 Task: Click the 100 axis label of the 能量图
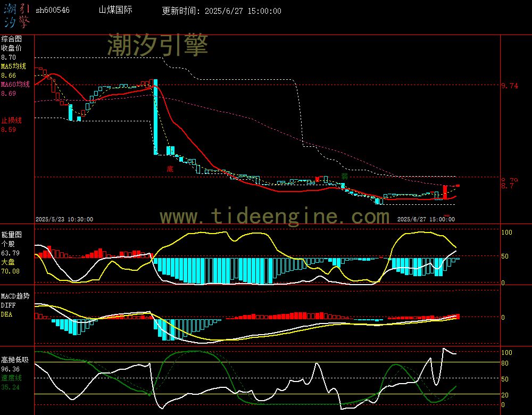[x=507, y=233]
